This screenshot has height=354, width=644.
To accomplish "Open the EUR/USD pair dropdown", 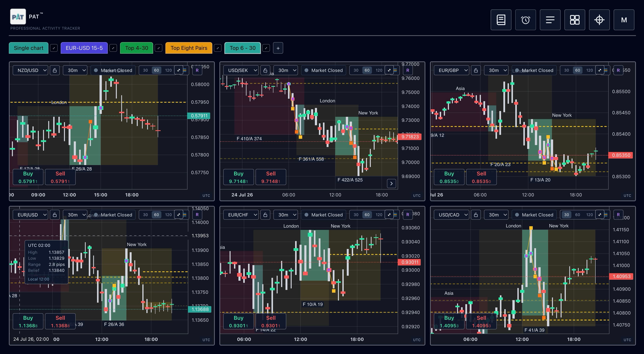I will click(x=31, y=215).
